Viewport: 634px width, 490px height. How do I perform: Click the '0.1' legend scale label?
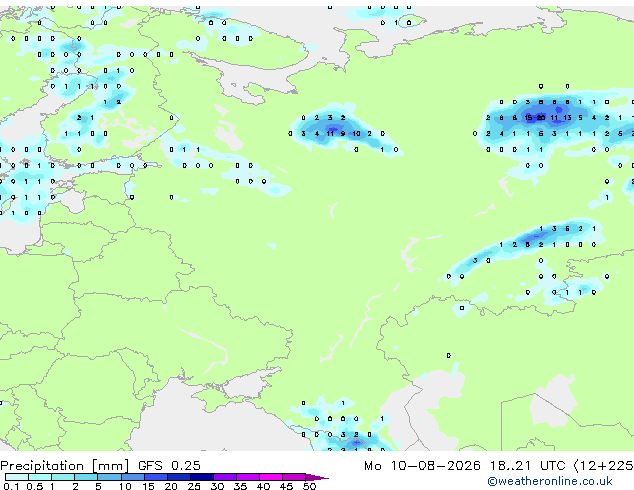(x=11, y=486)
